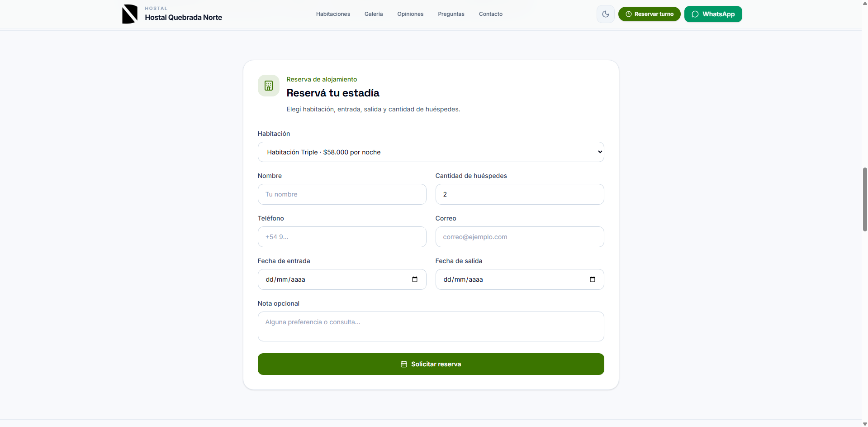Focus the Teléfono input field

pos(342,237)
